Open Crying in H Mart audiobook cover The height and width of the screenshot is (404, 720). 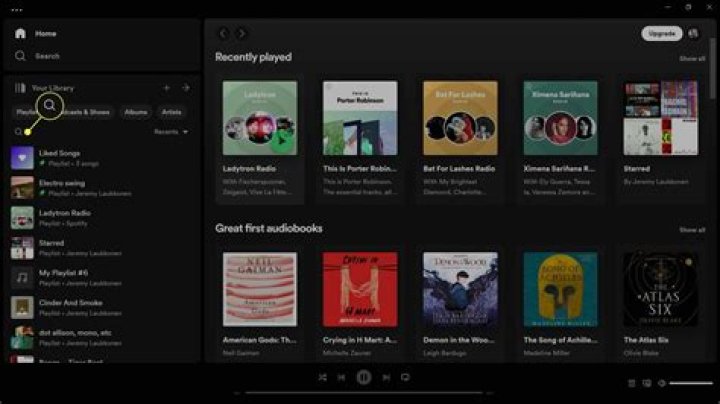pos(360,289)
